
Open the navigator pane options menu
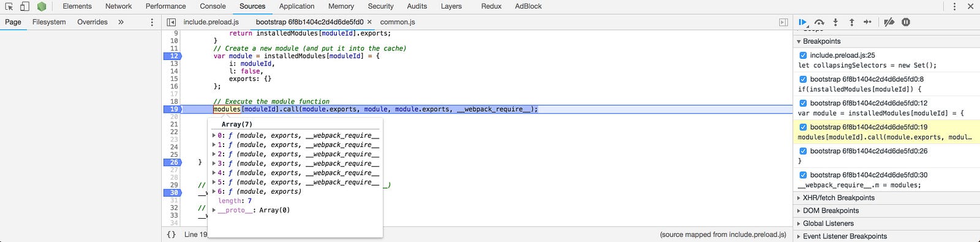pyautogui.click(x=152, y=22)
